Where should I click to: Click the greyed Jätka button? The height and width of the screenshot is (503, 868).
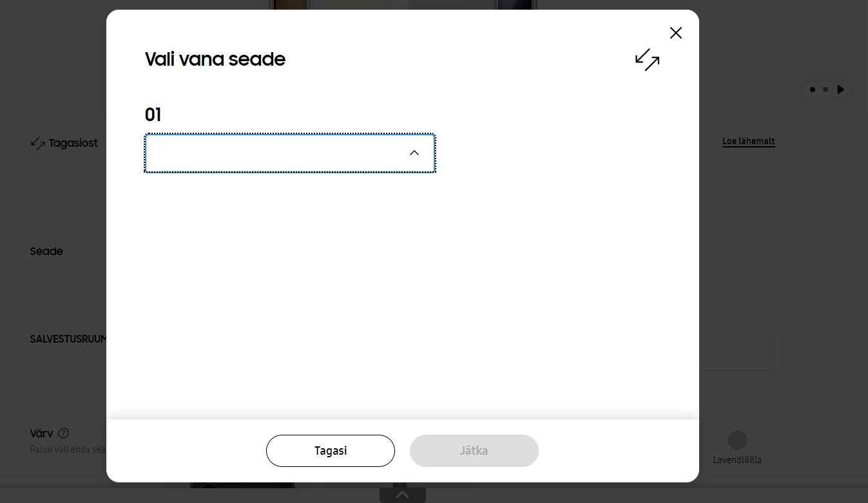(x=474, y=451)
